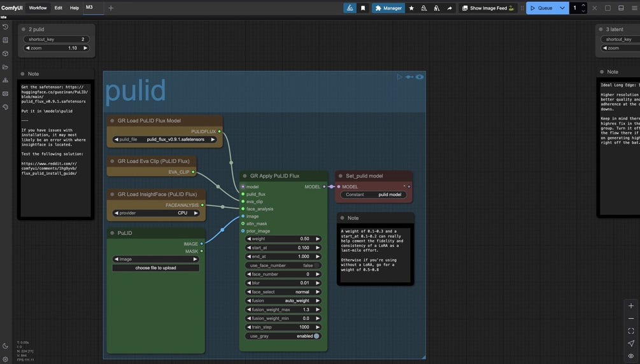Click choose file to upload button
The width and height of the screenshot is (640, 364).
(x=156, y=268)
